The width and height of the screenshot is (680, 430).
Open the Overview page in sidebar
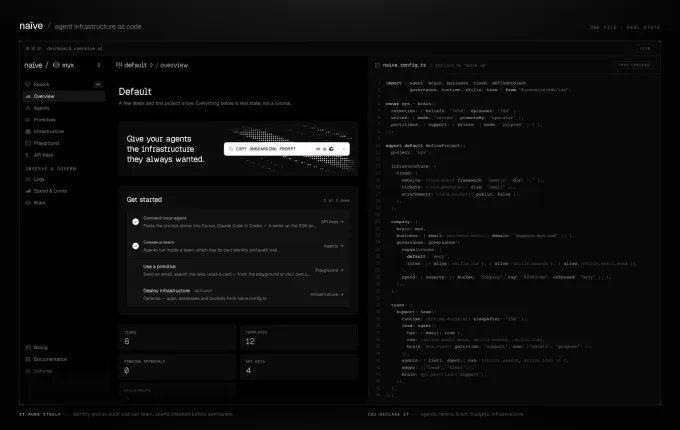(64, 96)
